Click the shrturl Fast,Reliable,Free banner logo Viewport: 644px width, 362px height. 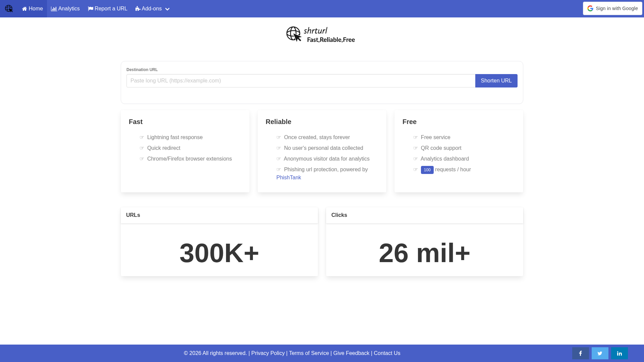(321, 35)
